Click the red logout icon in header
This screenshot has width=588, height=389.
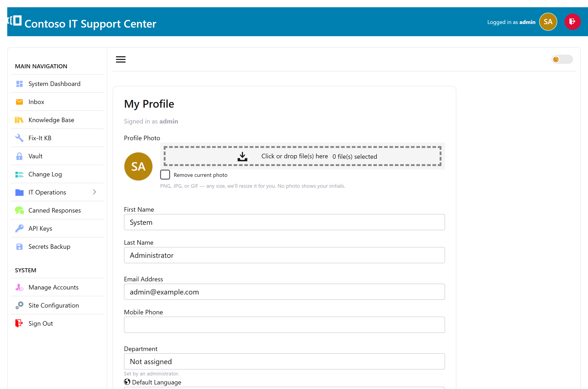pos(572,22)
